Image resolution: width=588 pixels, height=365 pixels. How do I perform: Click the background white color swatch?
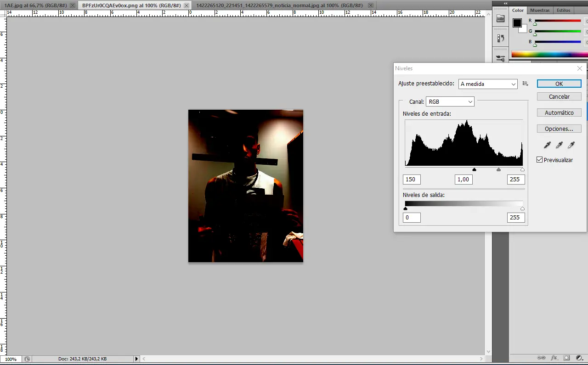pos(524,30)
